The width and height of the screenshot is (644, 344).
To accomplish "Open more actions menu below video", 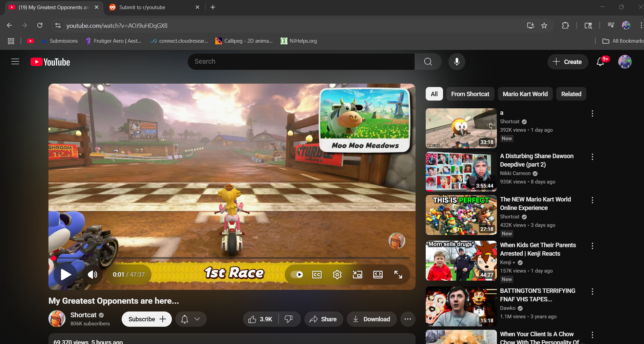I will pyautogui.click(x=408, y=319).
